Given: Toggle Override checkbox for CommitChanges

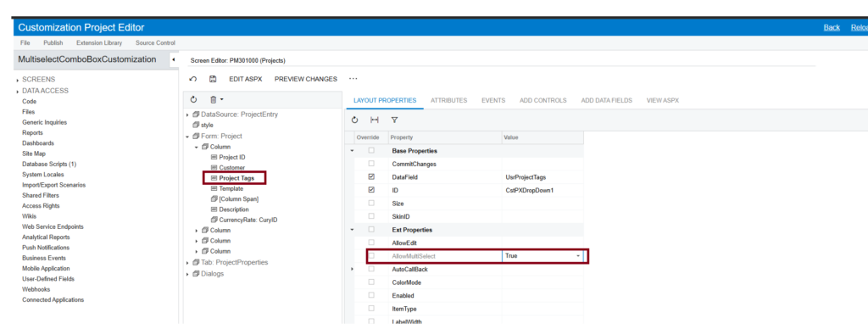Looking at the screenshot, I should 371,164.
